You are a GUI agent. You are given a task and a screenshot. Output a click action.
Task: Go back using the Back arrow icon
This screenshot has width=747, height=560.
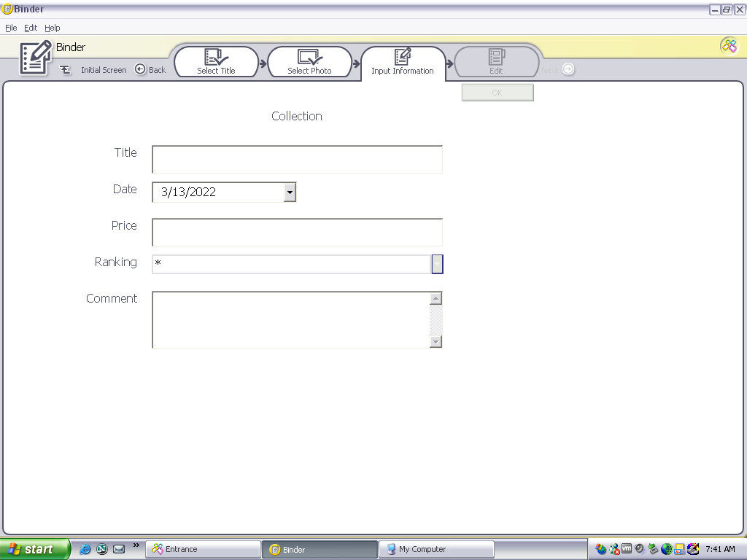[141, 70]
